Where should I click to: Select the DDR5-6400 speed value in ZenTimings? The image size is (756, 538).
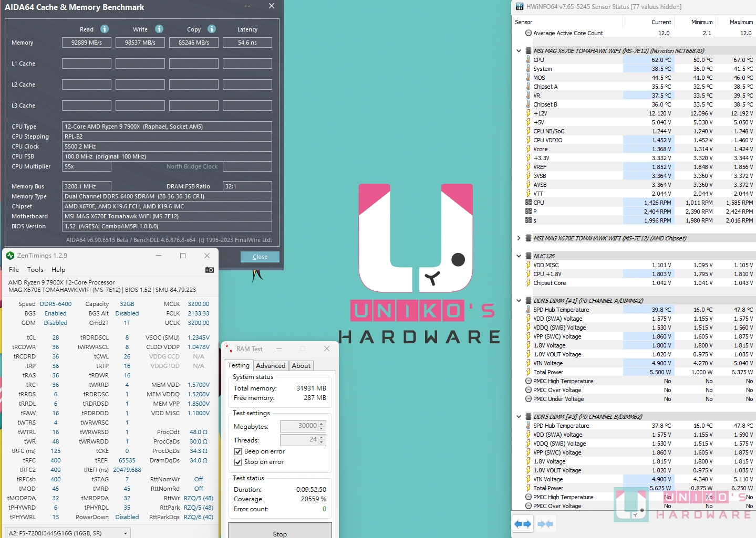coord(56,304)
